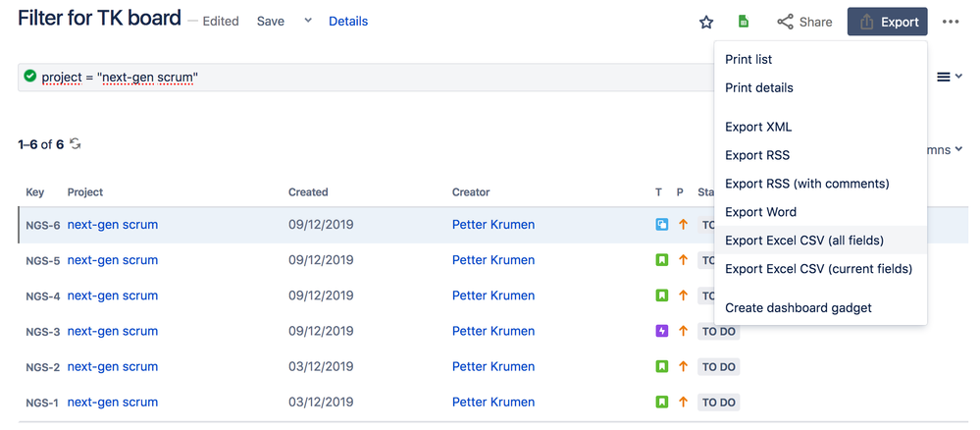Click the subtask type icon in NGS-6 row

click(x=662, y=224)
